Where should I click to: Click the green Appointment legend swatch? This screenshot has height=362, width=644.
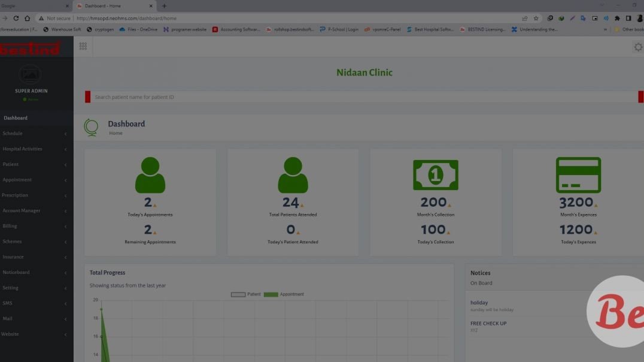click(271, 294)
